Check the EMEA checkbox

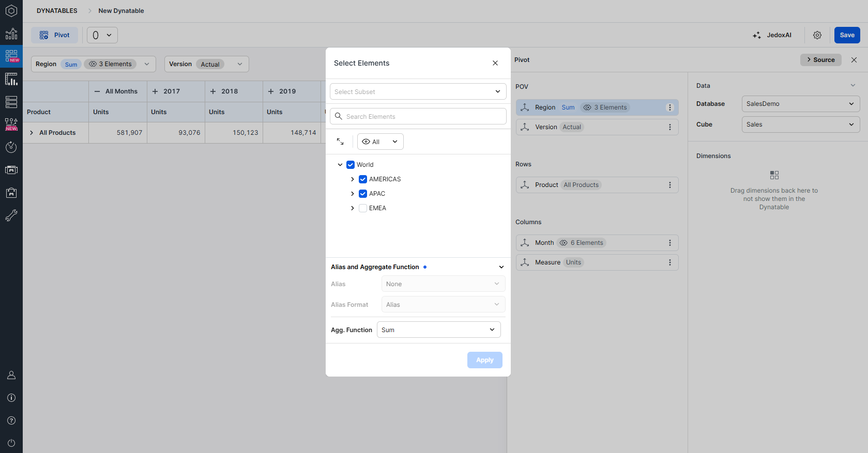(363, 208)
